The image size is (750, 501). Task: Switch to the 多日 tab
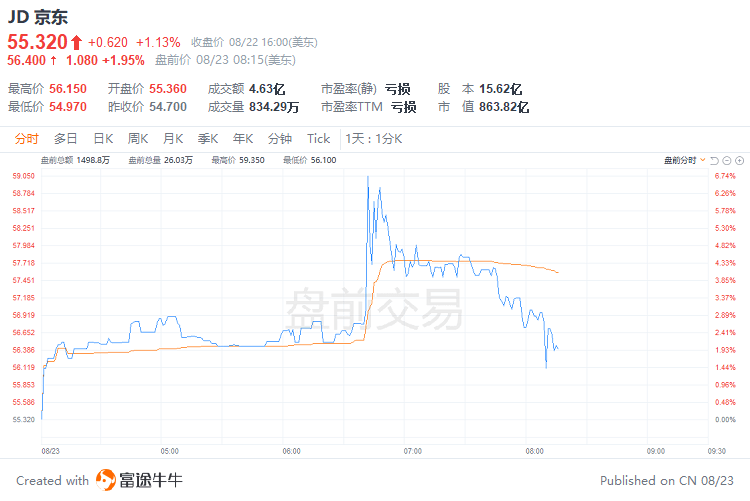pos(66,139)
